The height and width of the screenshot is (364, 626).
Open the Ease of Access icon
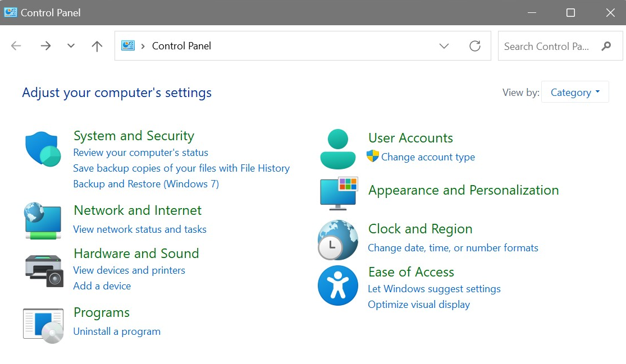pos(337,285)
